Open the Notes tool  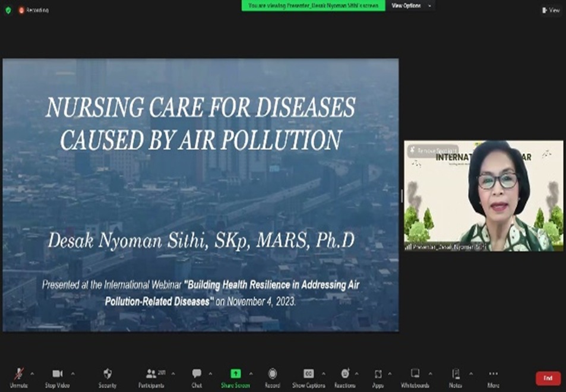click(456, 377)
